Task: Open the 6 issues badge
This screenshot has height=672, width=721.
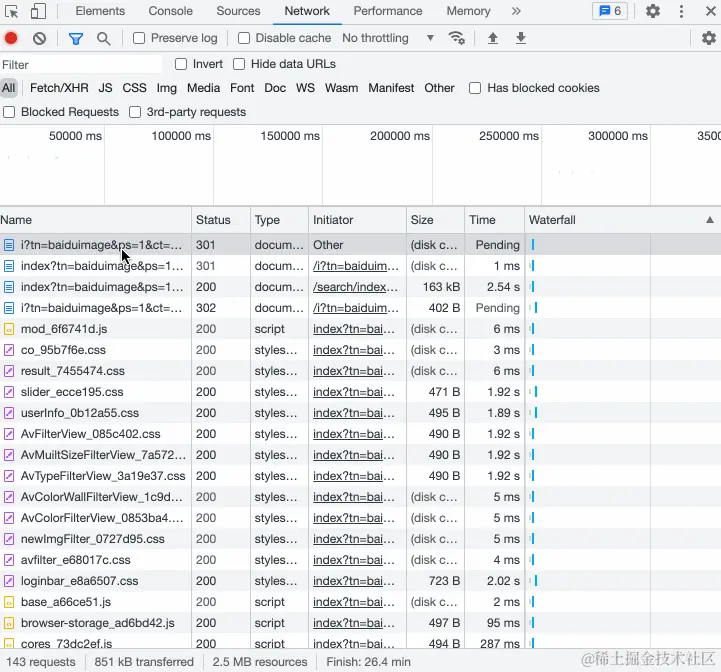Action: coord(610,11)
